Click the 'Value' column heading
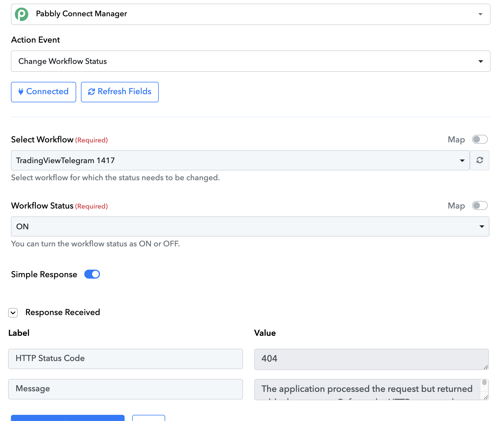The image size is (504, 421). coord(265,333)
